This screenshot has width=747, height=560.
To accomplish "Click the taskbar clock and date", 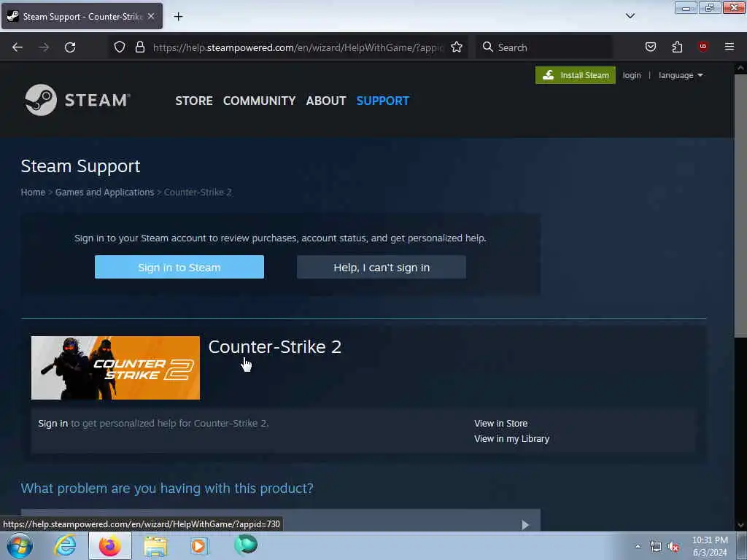I will tap(710, 546).
